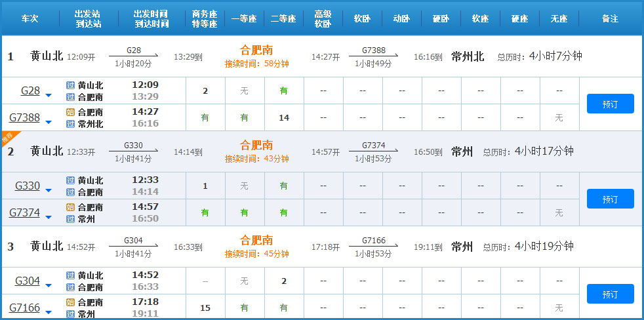
Task: Expand stop list arrow next to G304
Action: tap(49, 285)
